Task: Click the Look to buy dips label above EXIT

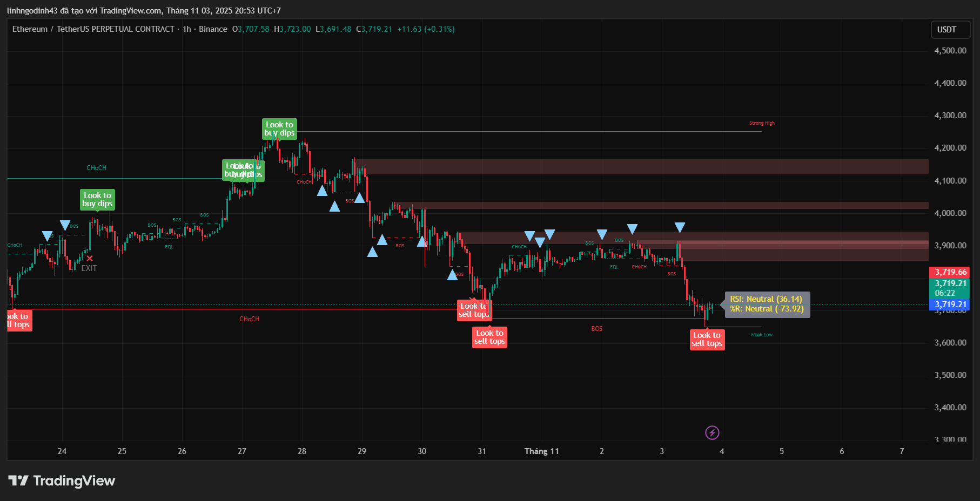Action: [x=97, y=200]
